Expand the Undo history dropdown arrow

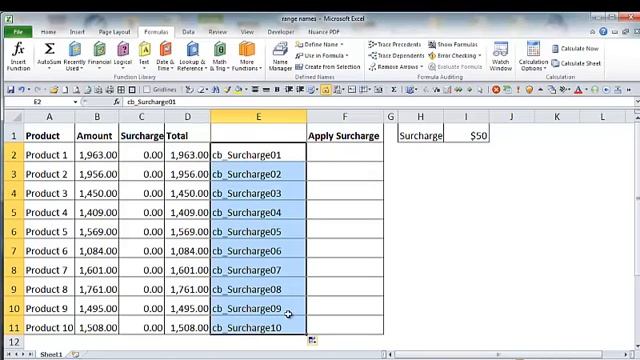[x=29, y=90]
